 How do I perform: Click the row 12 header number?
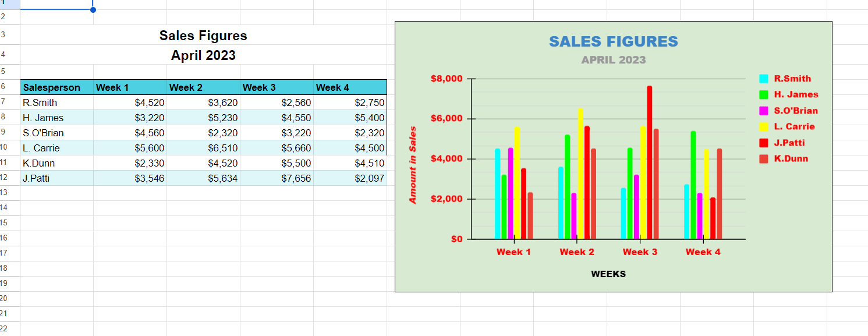pyautogui.click(x=3, y=178)
